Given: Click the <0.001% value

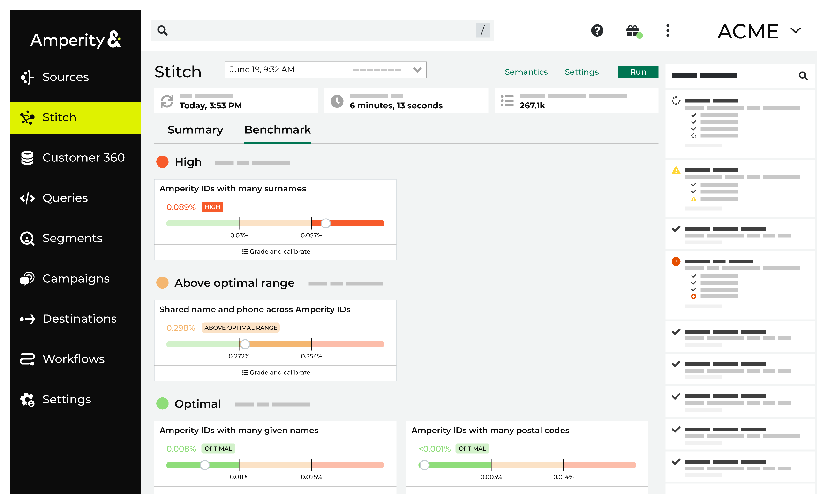Looking at the screenshot, I should [434, 449].
